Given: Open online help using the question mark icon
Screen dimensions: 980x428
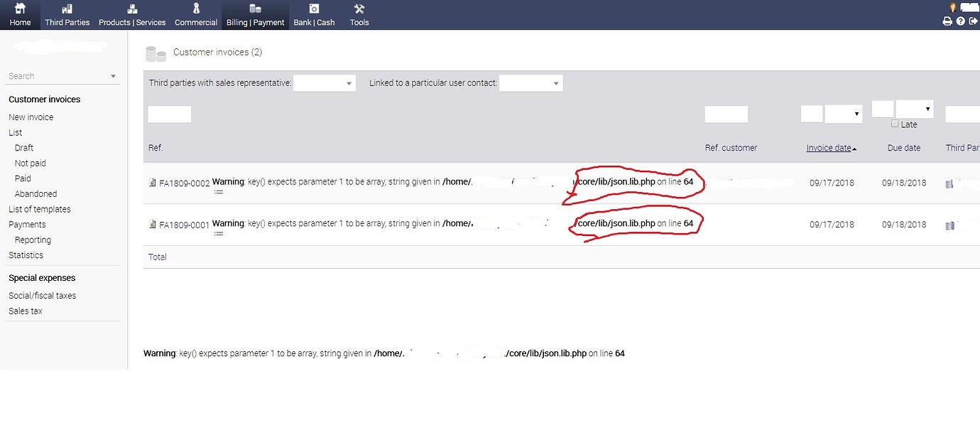Looking at the screenshot, I should (x=960, y=21).
